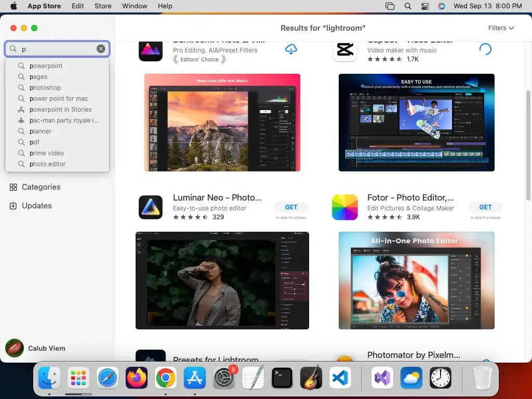Image resolution: width=532 pixels, height=399 pixels.
Task: Open the Window menu
Action: click(135, 6)
